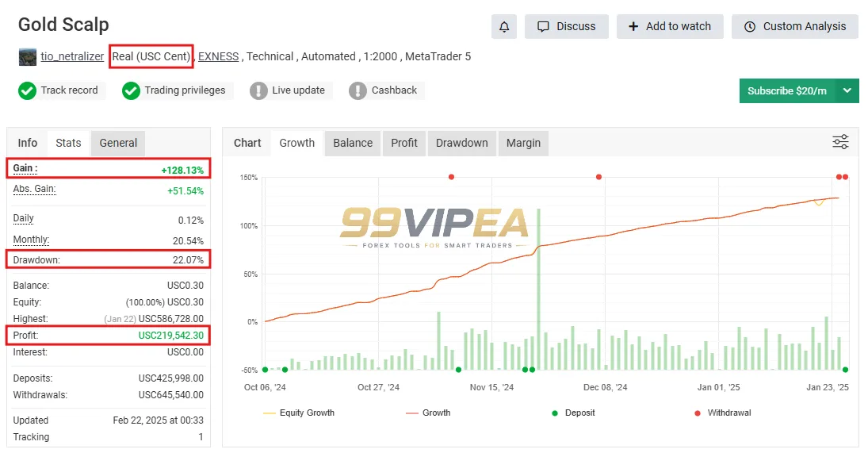The width and height of the screenshot is (868, 453).
Task: Toggle the Equity Growth legend series
Action: (299, 413)
